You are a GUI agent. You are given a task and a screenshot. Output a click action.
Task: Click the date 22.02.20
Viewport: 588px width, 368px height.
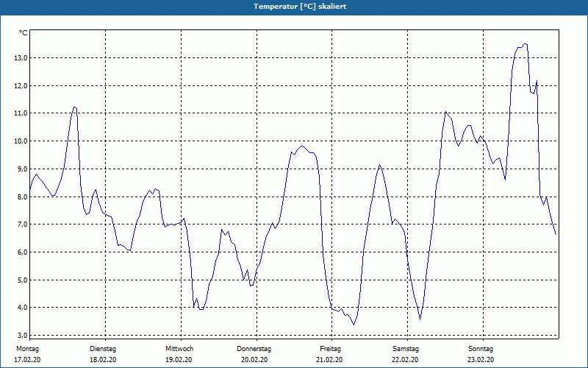pos(405,360)
